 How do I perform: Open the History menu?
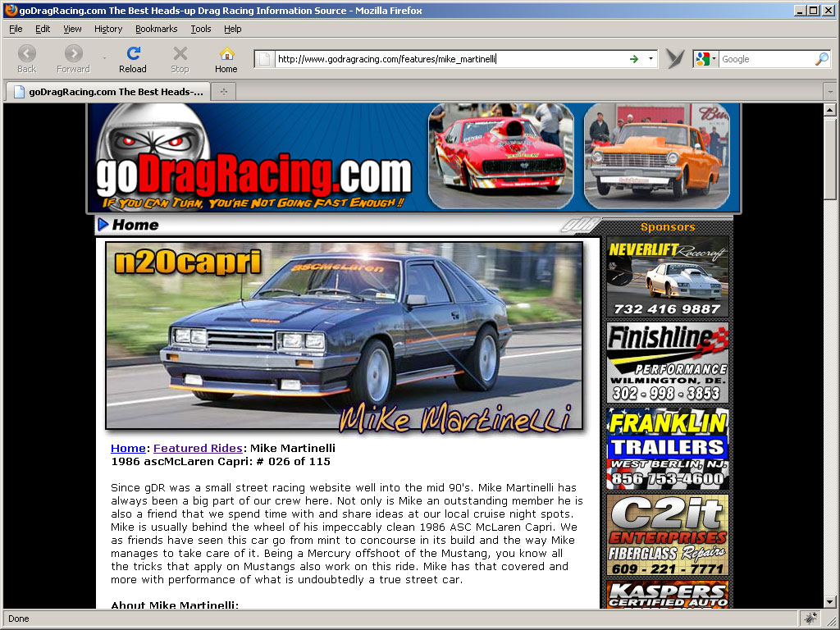108,29
